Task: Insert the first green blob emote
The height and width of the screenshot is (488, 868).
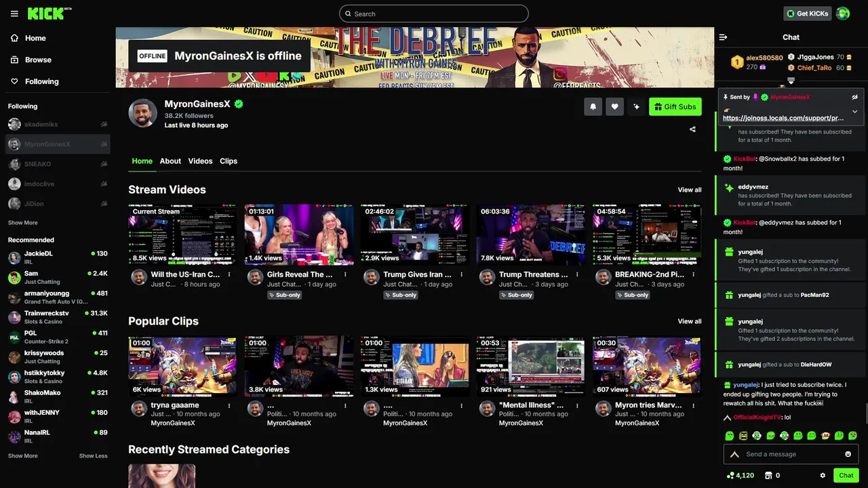Action: [730, 436]
